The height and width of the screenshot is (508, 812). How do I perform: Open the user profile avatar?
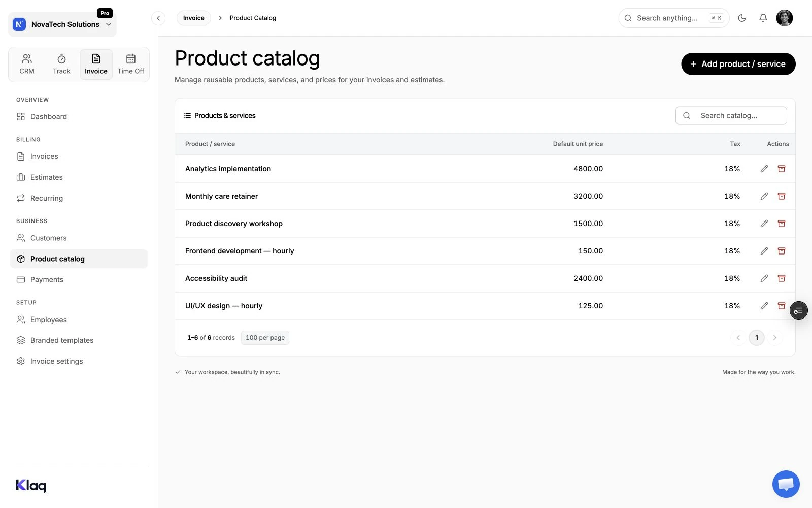pyautogui.click(x=785, y=18)
